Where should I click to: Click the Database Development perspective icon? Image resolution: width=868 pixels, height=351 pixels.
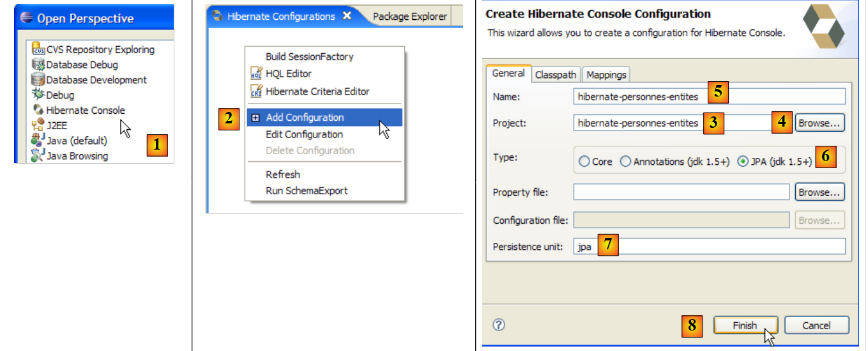(38, 80)
